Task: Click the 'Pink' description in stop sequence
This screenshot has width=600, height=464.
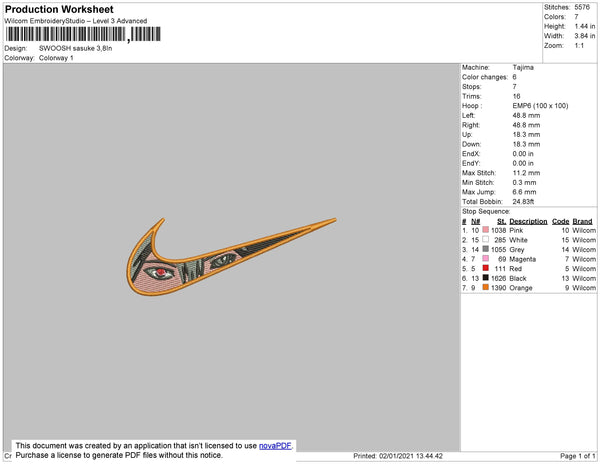Action: (516, 230)
